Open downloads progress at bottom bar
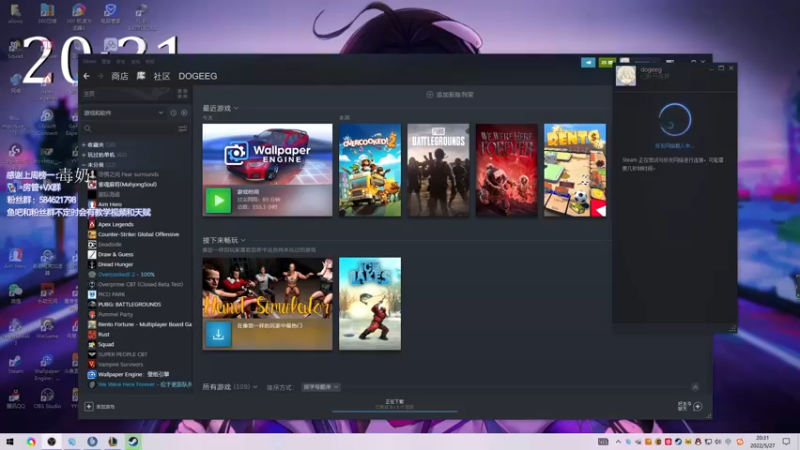This screenshot has width=800, height=450. 394,405
